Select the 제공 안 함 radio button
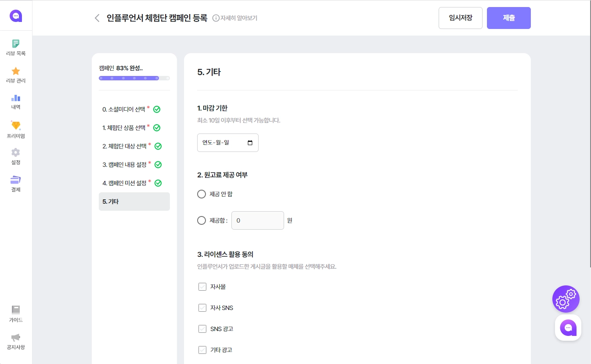Image resolution: width=591 pixels, height=364 pixels. click(202, 194)
